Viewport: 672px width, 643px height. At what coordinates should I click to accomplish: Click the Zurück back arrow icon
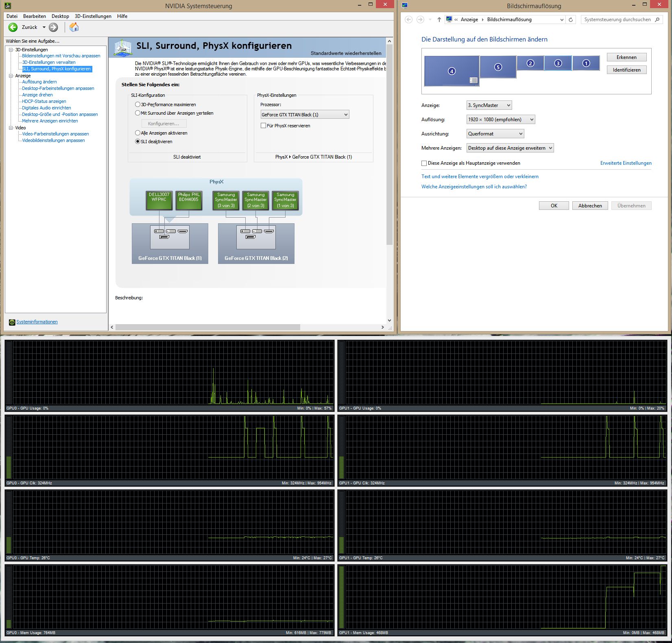tap(13, 27)
